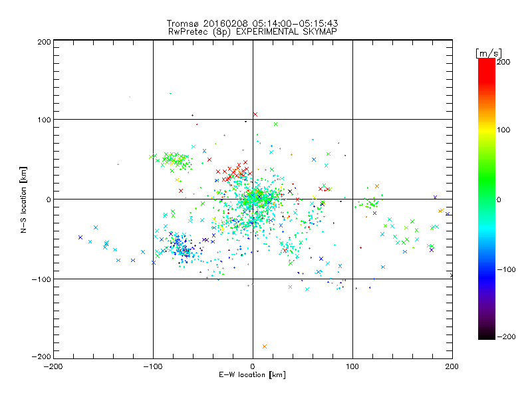Click the red X marker just above the 100 km line

[x=255, y=114]
